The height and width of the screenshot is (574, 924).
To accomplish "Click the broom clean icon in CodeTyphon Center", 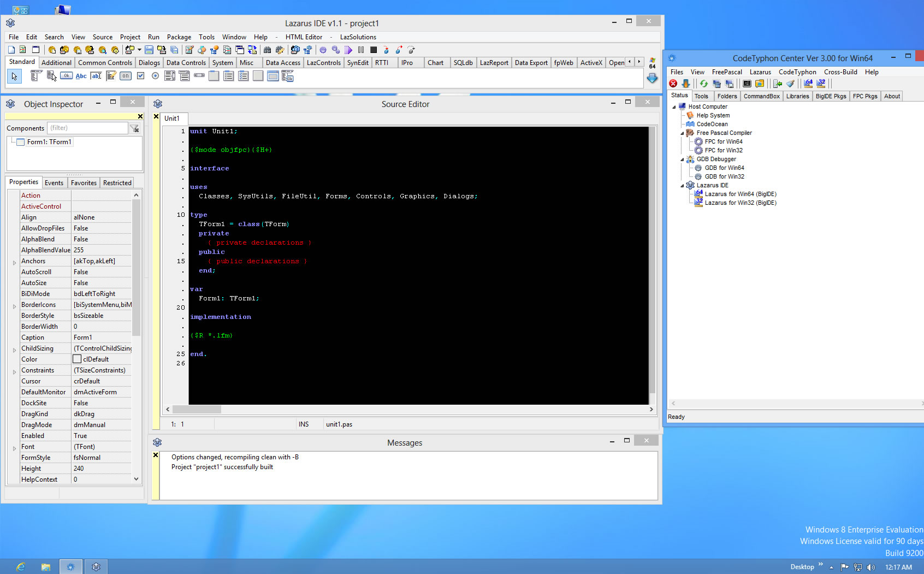I will [790, 84].
